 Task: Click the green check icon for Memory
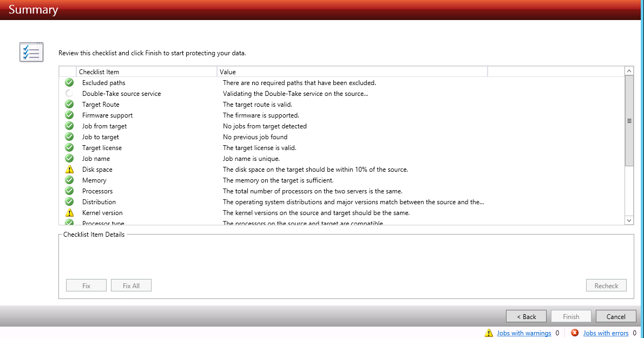[69, 180]
